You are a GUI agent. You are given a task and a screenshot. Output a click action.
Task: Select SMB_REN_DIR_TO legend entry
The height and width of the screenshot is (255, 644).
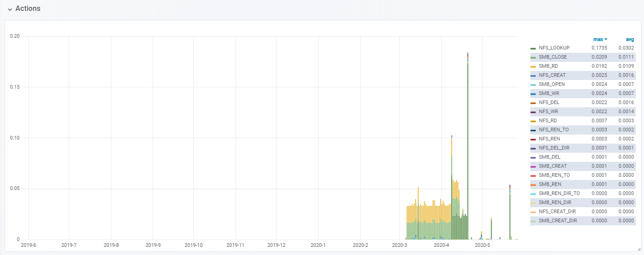click(x=559, y=193)
